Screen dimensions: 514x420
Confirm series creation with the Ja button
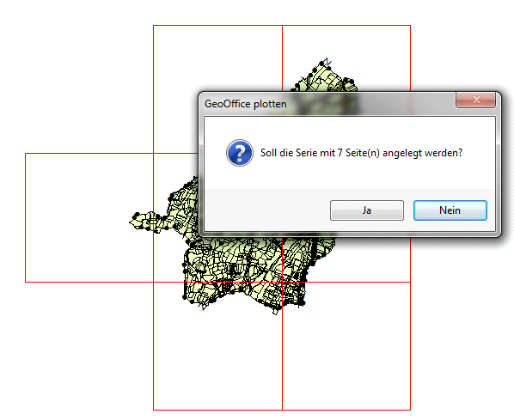(367, 210)
